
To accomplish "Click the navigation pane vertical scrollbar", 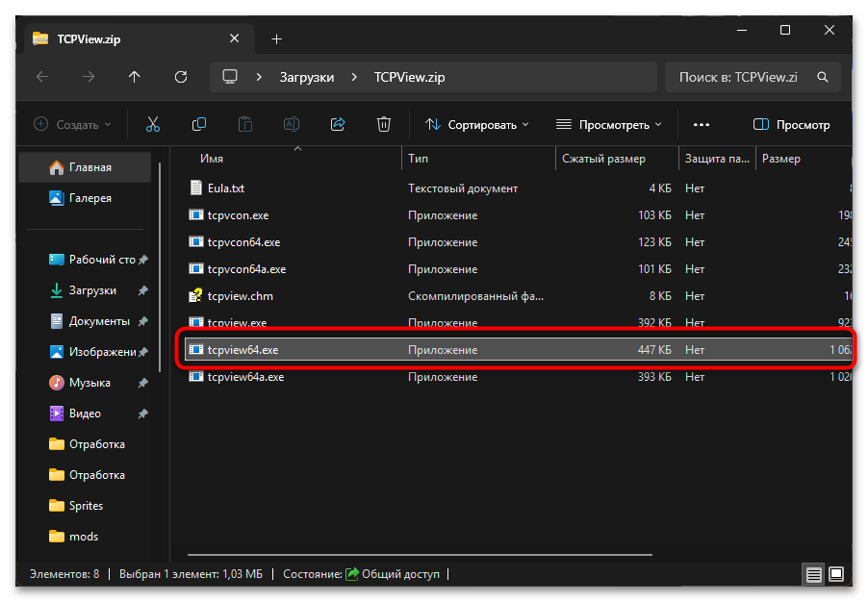I will coord(160,266).
